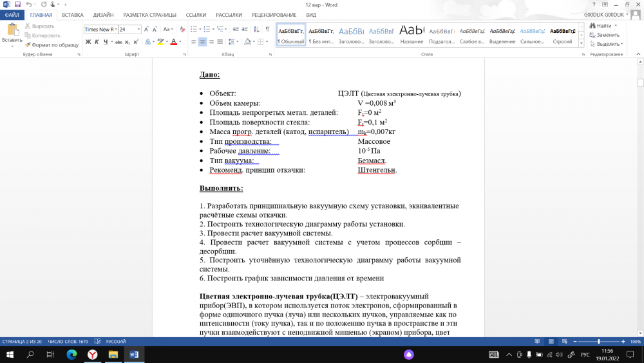This screenshot has width=644, height=363.
Task: Toggle show paragraph marks ¶
Action: click(267, 29)
